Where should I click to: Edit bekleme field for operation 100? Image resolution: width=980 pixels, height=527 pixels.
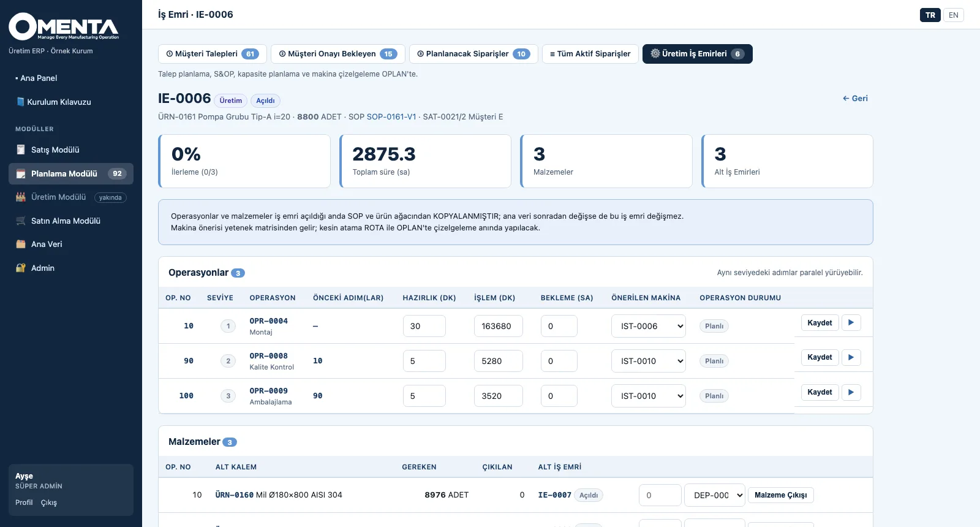(559, 396)
